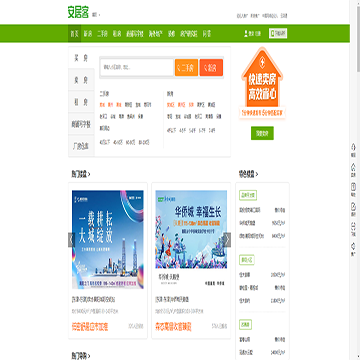360x360 pixels.
Task: Click the user login icon in green bar
Action: [x=246, y=33]
